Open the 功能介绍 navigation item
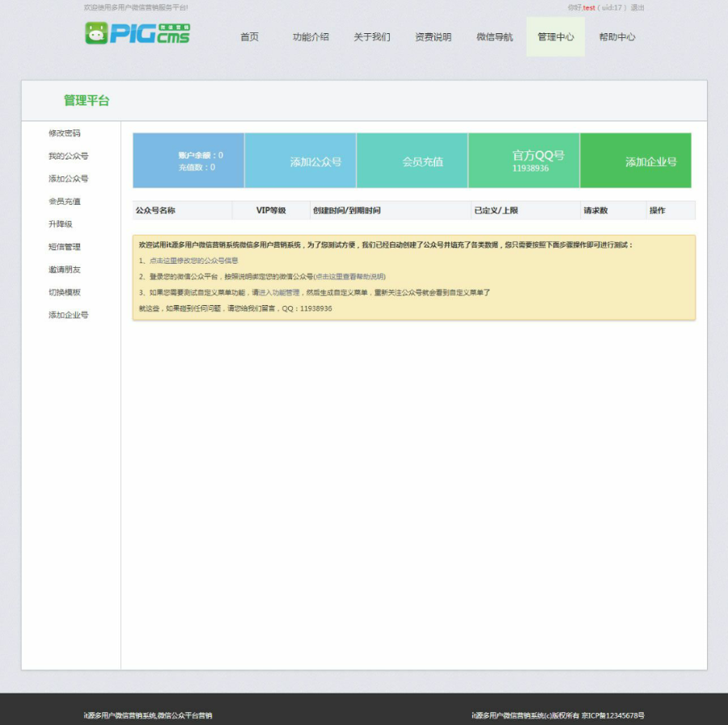Image resolution: width=728 pixels, height=725 pixels. point(311,36)
